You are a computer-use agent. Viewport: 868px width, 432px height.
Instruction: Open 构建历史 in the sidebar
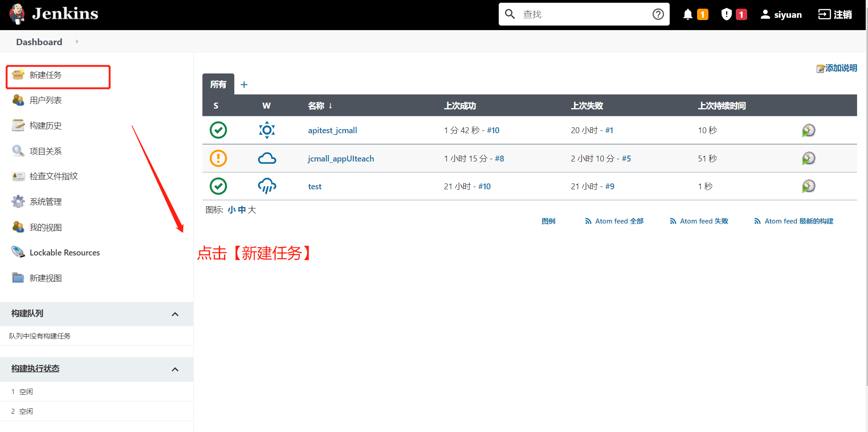(x=46, y=125)
